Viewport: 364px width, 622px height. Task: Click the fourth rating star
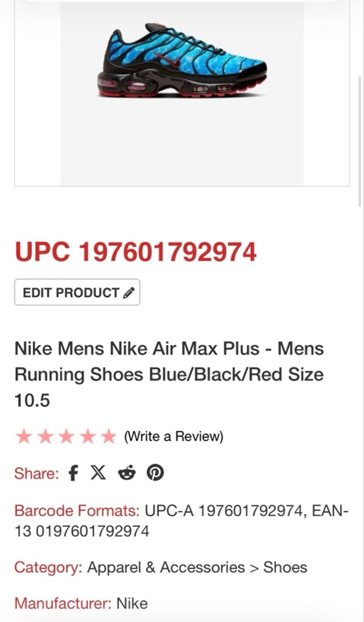tap(87, 436)
